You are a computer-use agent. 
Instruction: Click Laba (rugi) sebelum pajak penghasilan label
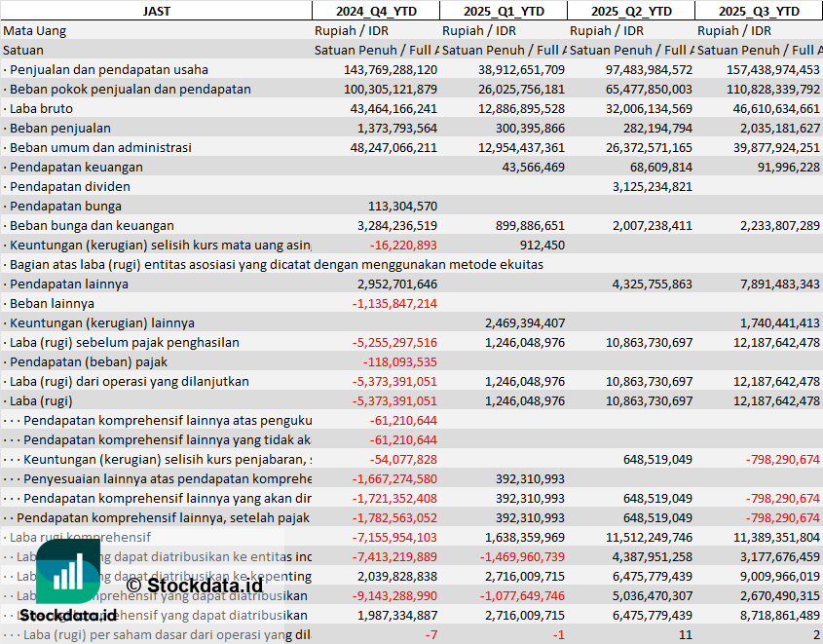coord(125,342)
